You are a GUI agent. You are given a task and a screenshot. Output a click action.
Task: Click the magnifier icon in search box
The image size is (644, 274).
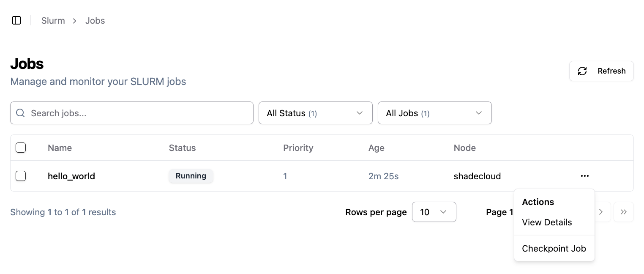20,113
